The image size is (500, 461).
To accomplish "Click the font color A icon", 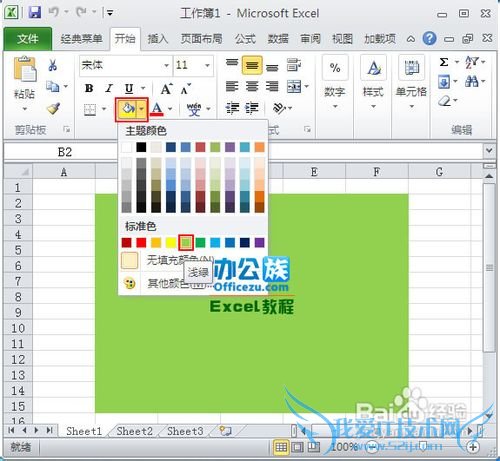I will tap(157, 109).
